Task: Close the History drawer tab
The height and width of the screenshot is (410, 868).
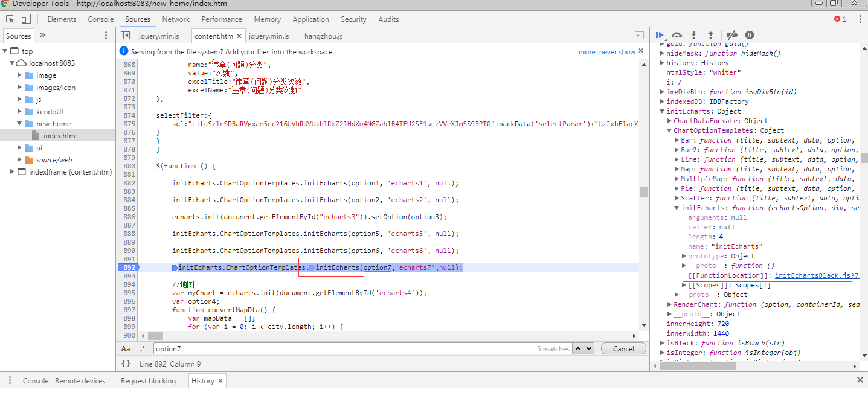Action: tap(220, 380)
